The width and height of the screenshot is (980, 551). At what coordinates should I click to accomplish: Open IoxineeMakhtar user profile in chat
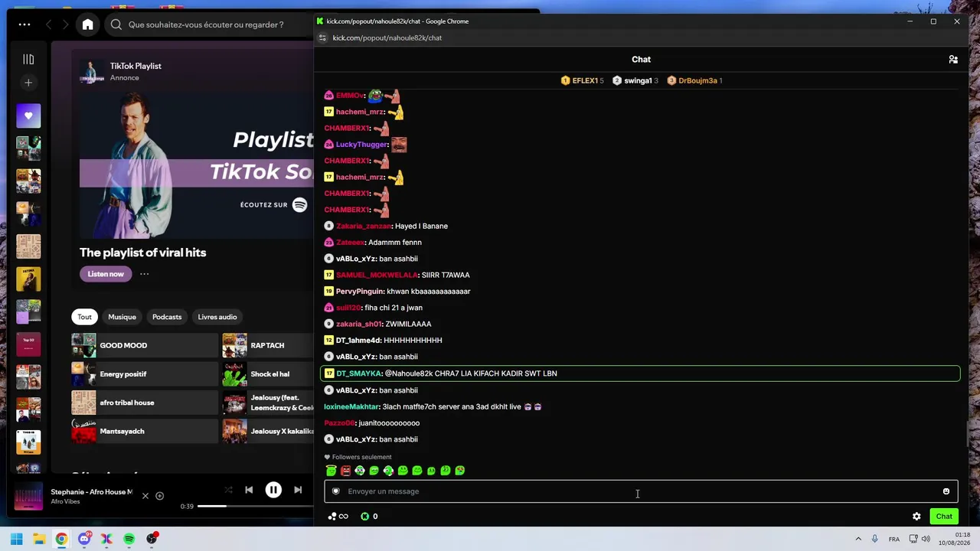tap(351, 407)
